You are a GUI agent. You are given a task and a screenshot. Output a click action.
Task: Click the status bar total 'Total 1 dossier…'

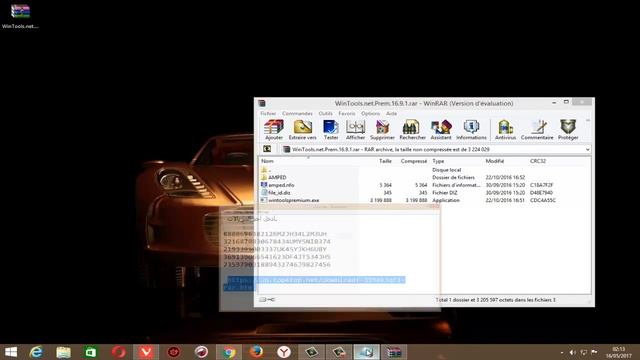coord(496,300)
